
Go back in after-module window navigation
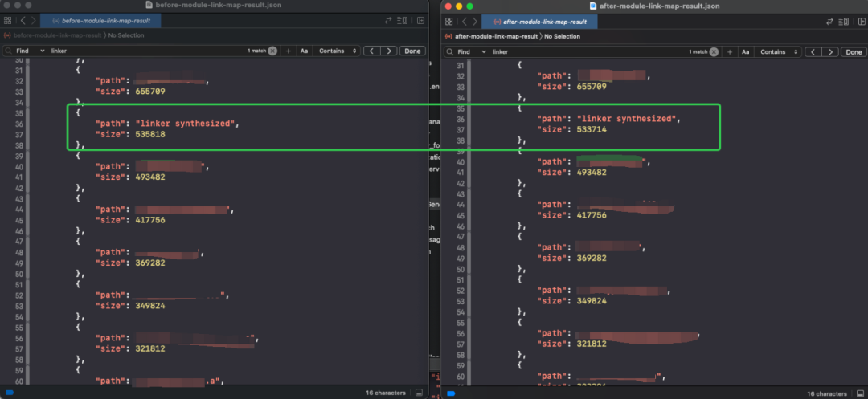(x=464, y=22)
